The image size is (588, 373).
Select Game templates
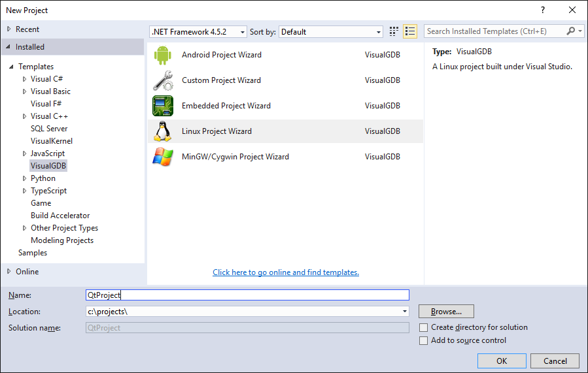(x=41, y=203)
